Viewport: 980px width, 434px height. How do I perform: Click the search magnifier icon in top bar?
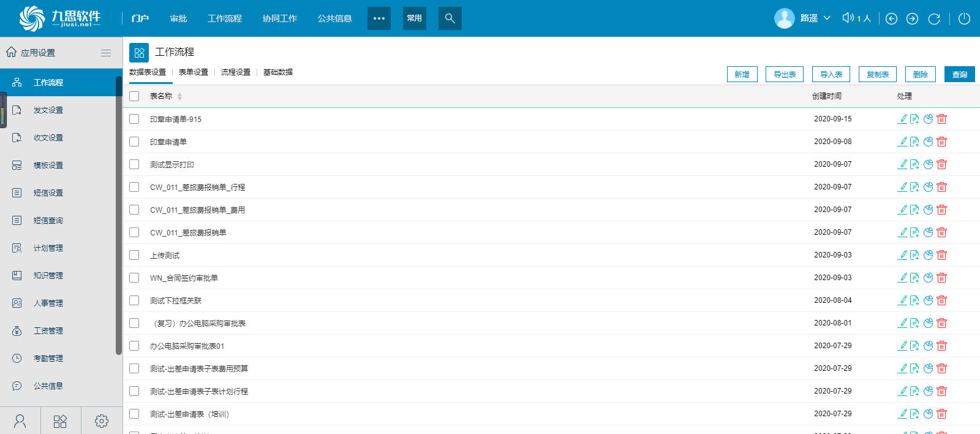pos(450,18)
